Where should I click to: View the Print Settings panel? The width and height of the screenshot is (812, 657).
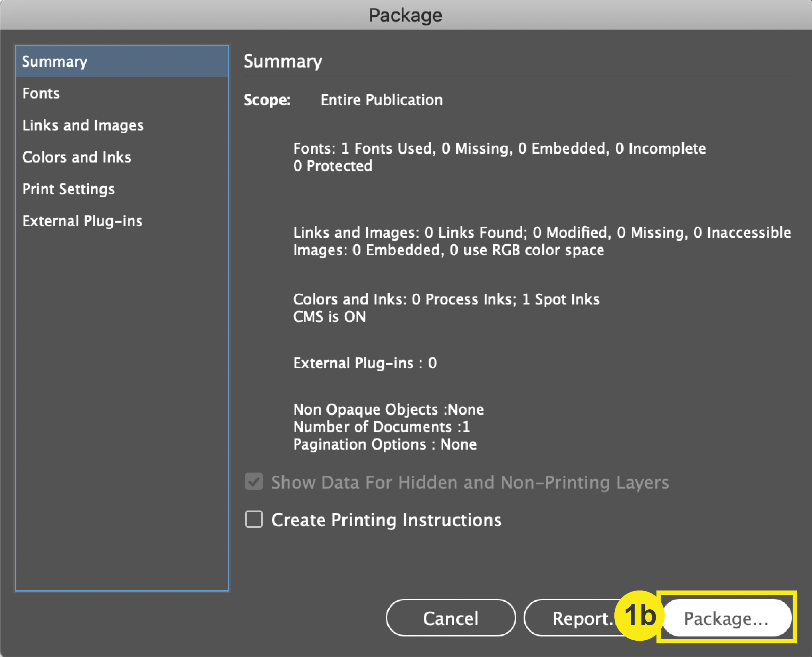(69, 189)
